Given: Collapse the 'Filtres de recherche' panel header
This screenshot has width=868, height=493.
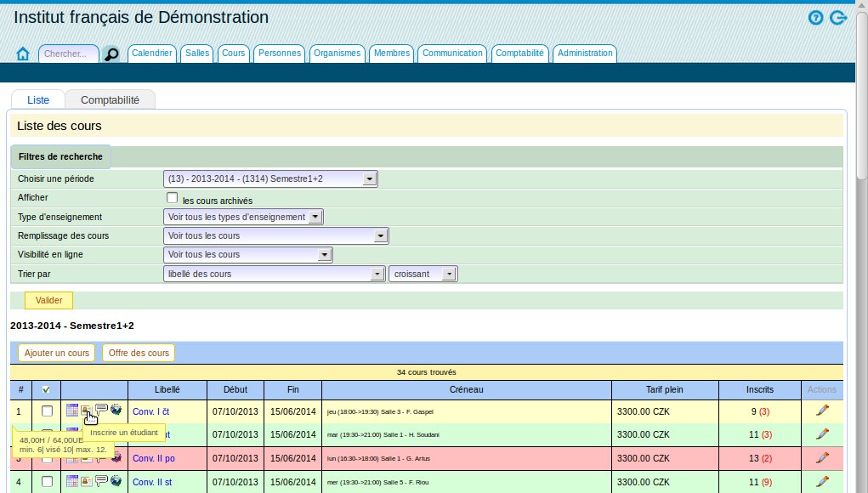Looking at the screenshot, I should 60,156.
